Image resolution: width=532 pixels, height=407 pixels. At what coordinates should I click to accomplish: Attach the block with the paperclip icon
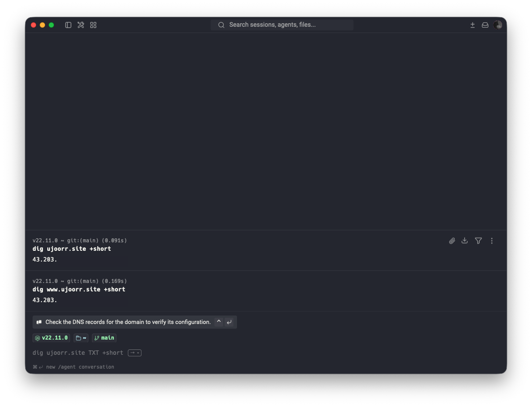pos(452,241)
